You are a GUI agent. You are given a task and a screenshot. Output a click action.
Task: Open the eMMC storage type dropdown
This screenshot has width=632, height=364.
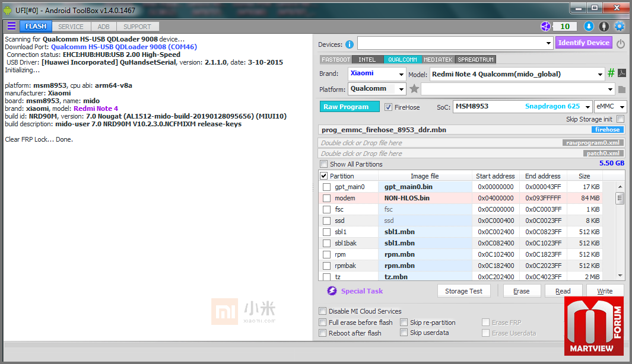(x=623, y=107)
